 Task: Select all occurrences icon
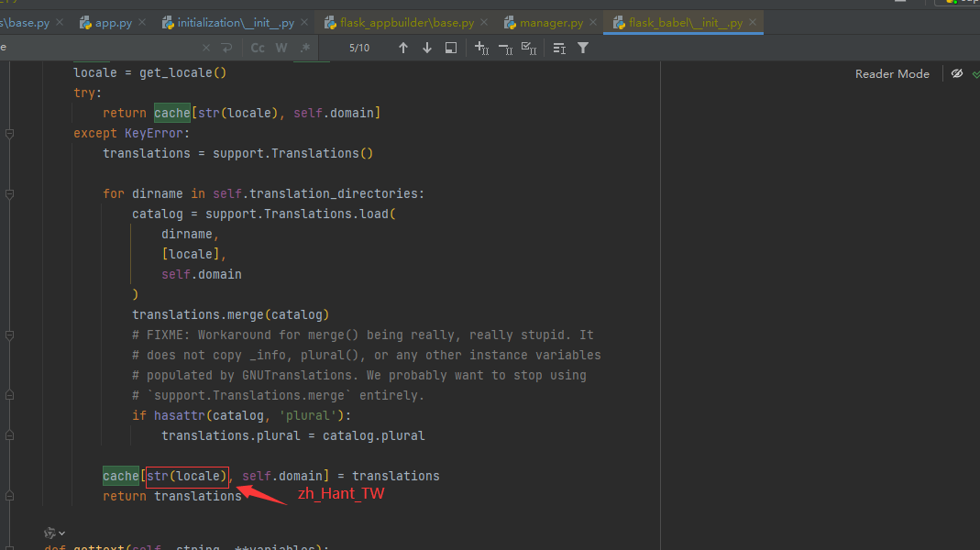click(x=529, y=48)
